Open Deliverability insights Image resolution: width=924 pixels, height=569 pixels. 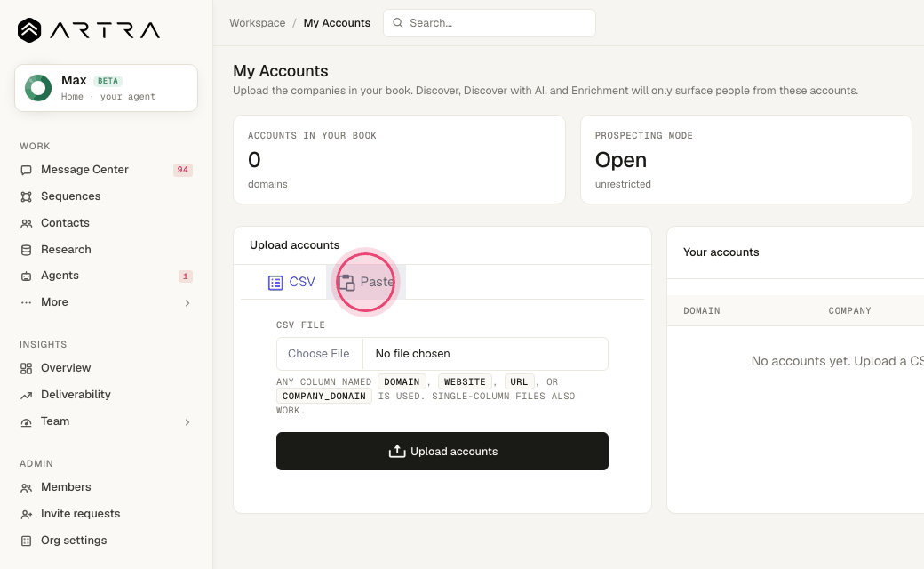tap(106, 395)
